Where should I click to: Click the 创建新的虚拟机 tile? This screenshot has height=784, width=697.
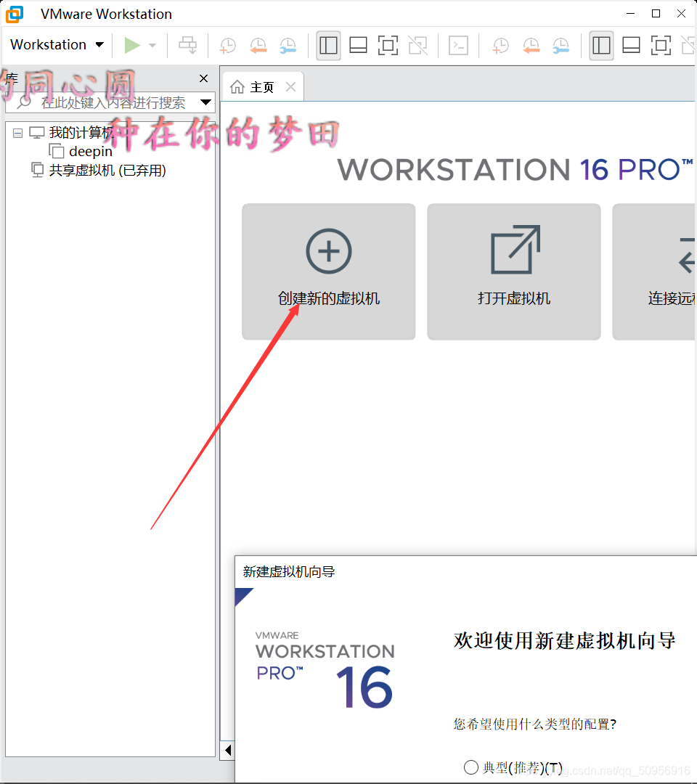pyautogui.click(x=328, y=271)
